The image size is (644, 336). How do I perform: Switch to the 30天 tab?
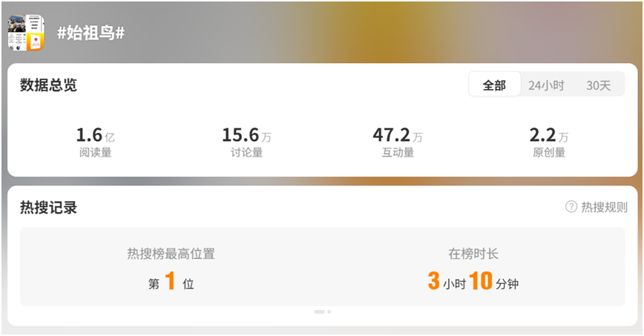tap(599, 85)
